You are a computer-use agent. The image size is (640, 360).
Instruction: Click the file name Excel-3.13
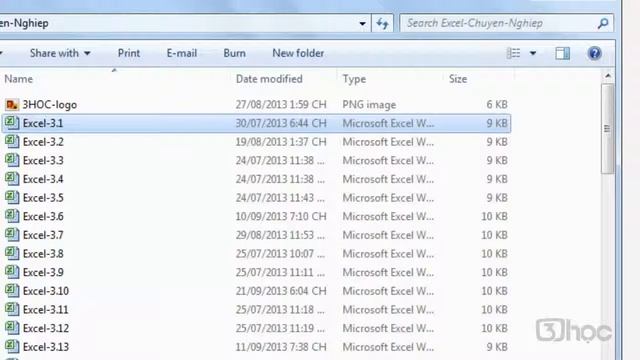[46, 347]
